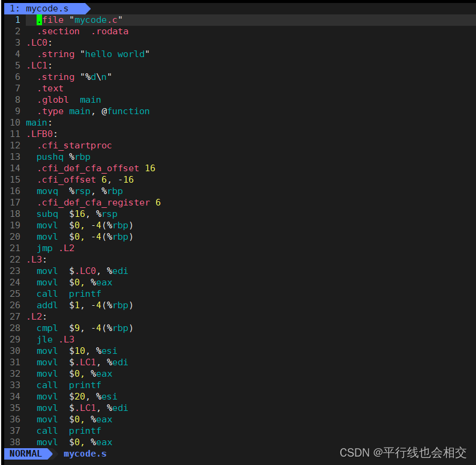
Task: Click line number 38 in the gutter
Action: click(15, 442)
